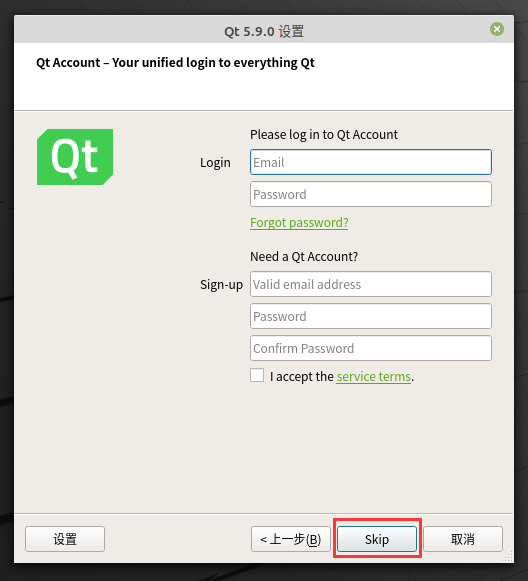Viewport: 528px width, 581px height.
Task: Click the "Qt Account – Your unified login" heading
Action: coord(175,63)
